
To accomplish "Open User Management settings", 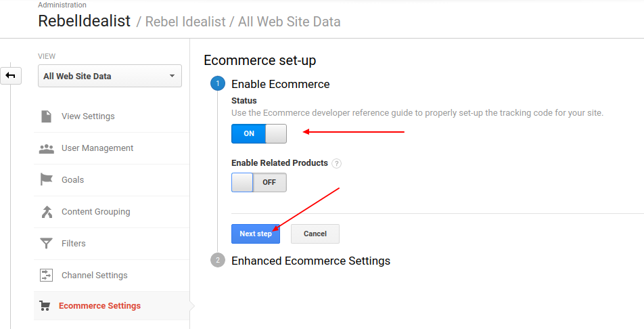I will [x=97, y=148].
